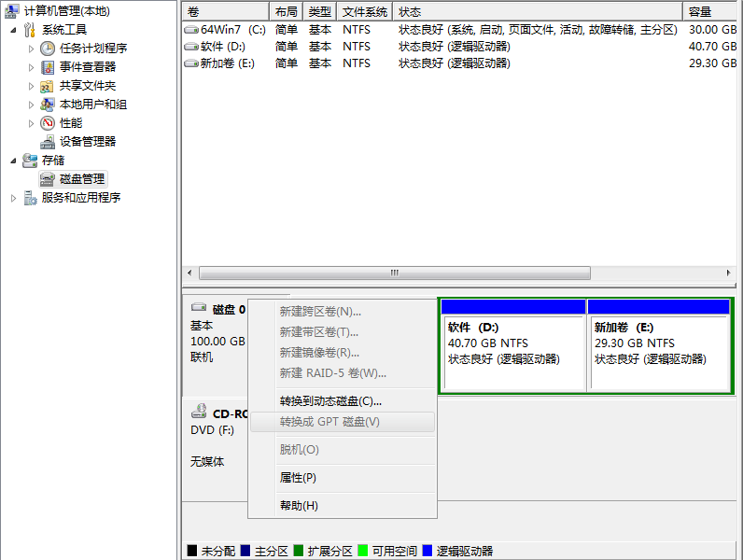Collapse the 存储 tree node
Viewport: 743px width, 560px height.
point(13,161)
